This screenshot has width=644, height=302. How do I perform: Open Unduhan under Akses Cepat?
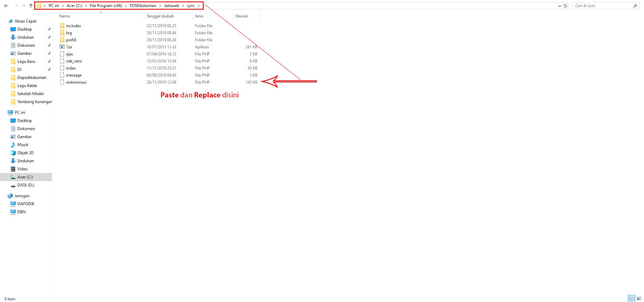[25, 37]
